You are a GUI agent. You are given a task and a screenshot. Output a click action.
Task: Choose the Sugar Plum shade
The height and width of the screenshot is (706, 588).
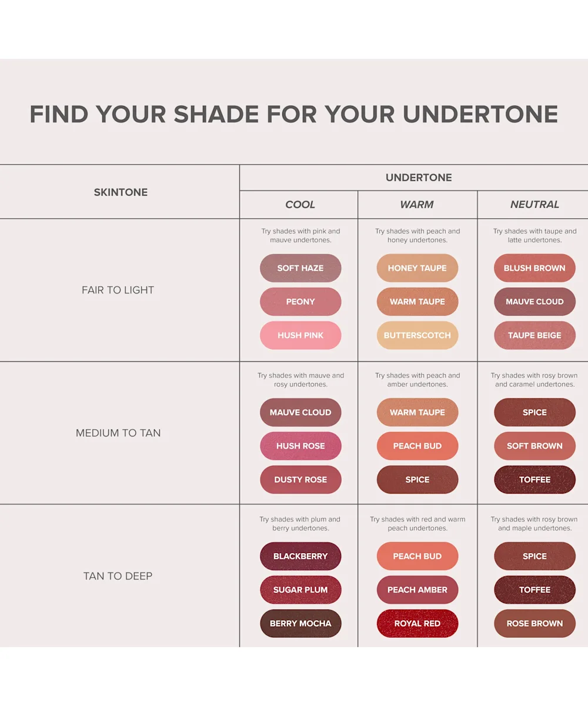click(x=300, y=590)
